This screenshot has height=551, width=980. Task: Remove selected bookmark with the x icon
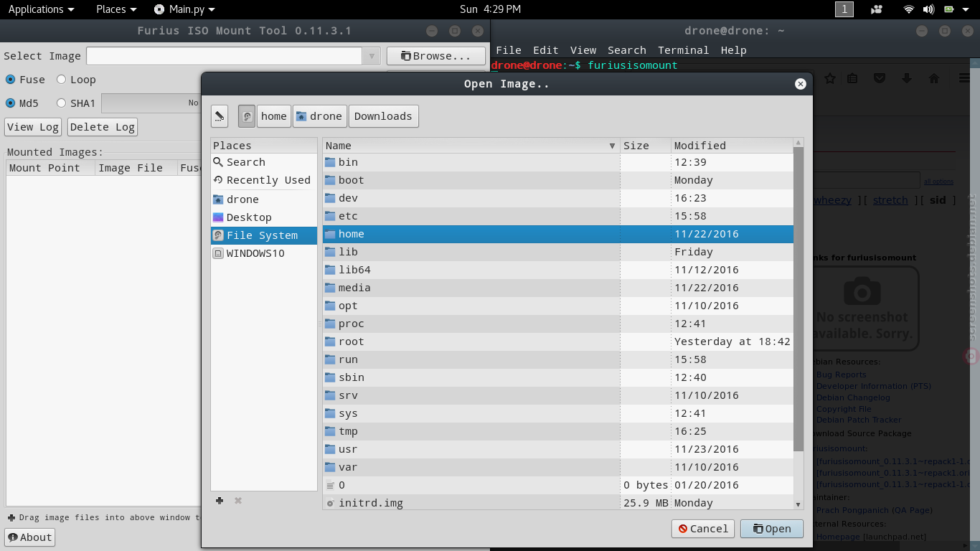tap(238, 501)
